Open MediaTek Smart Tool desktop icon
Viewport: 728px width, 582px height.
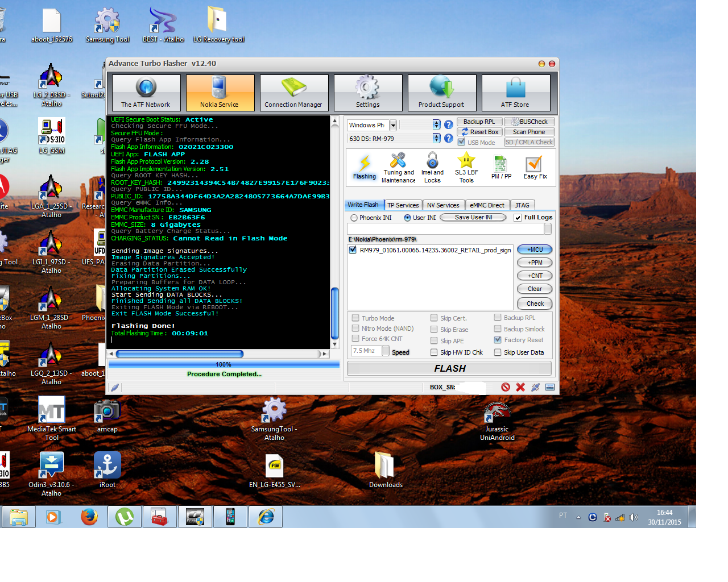(x=52, y=419)
